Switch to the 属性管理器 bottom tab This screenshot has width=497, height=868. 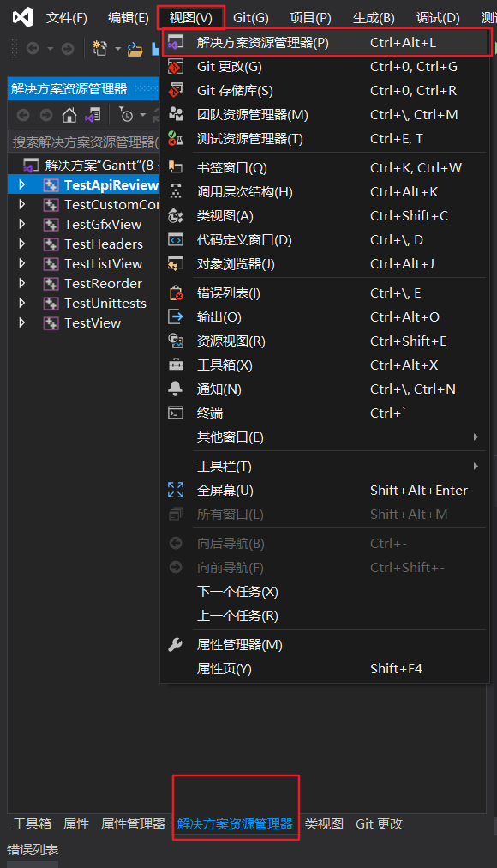pyautogui.click(x=133, y=823)
